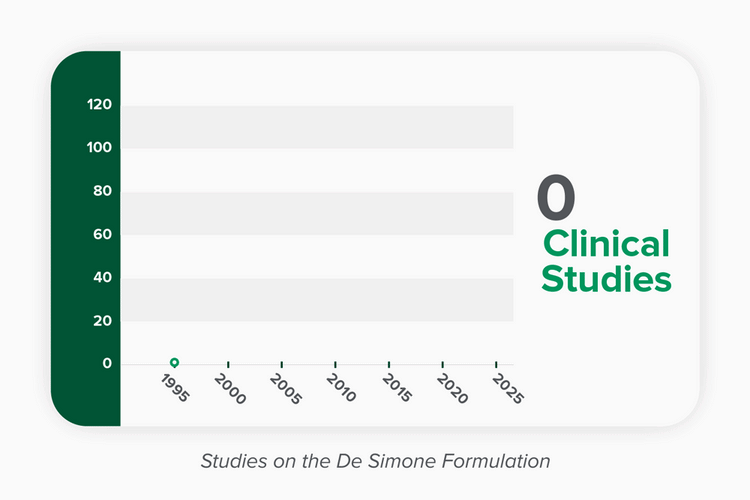
Task: Click the tick mark above the 2025 label
Action: (496, 364)
